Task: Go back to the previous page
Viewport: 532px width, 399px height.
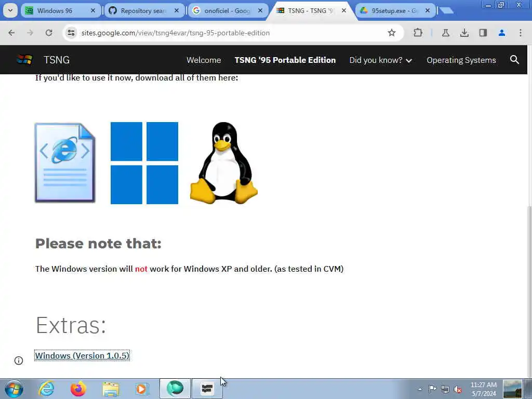Action: point(11,33)
